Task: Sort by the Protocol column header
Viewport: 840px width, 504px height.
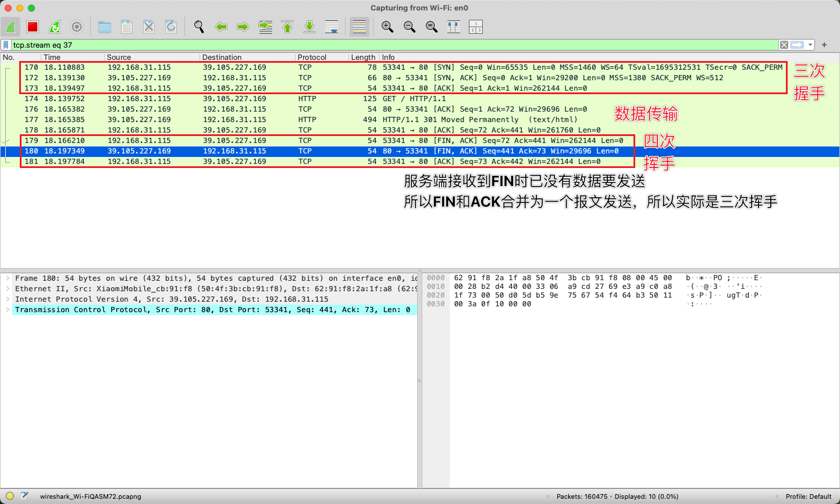Action: [x=322, y=57]
